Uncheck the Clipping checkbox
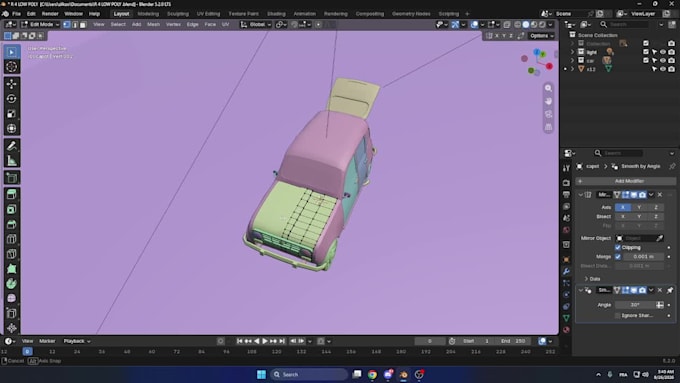This screenshot has width=680, height=383. point(618,247)
